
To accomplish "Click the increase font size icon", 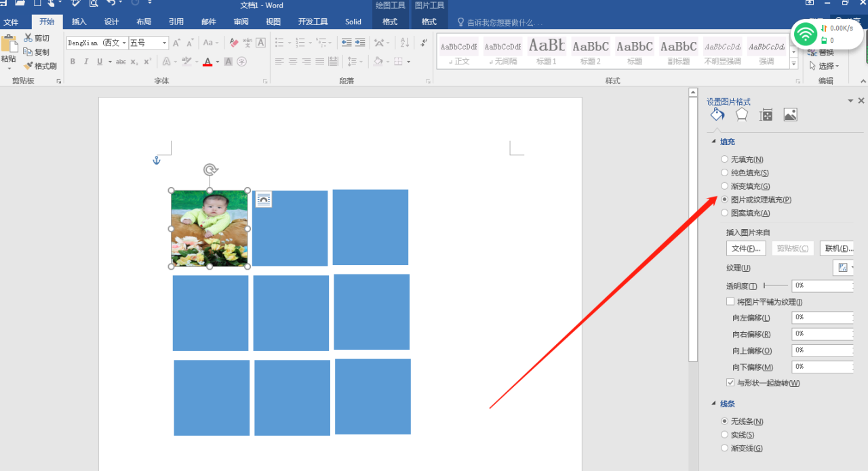I will coord(176,43).
